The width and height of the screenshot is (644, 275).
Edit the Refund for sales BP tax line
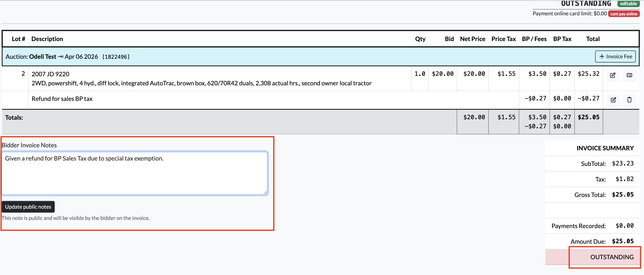613,100
